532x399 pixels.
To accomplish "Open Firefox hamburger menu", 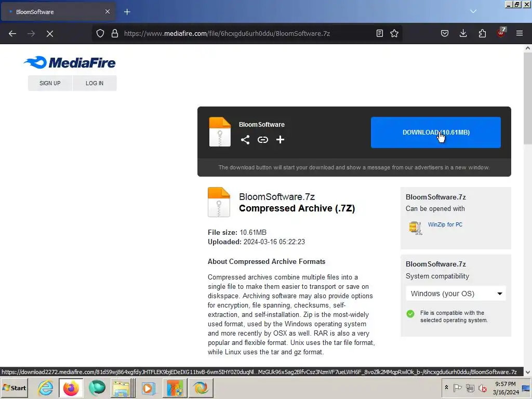I will 520,33.
